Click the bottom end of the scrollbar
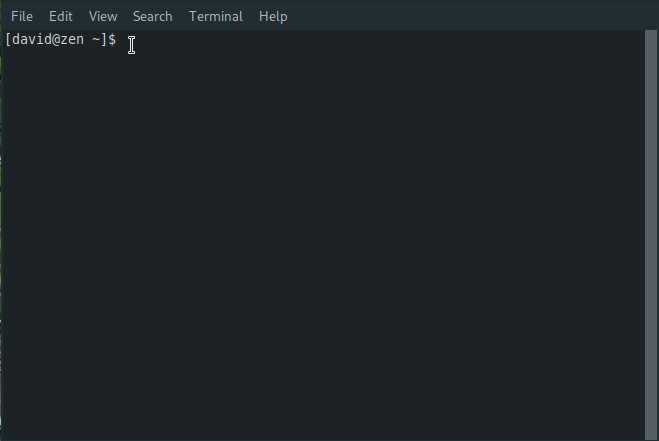 651,437
